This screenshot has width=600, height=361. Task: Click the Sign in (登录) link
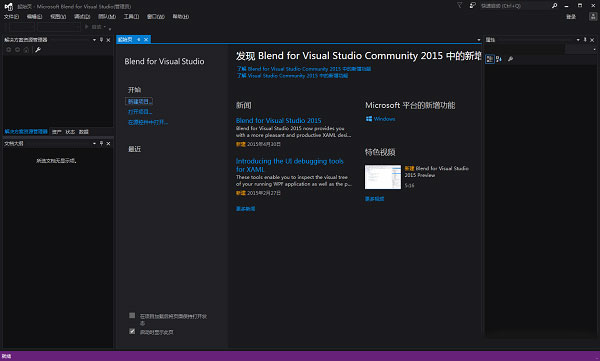571,17
